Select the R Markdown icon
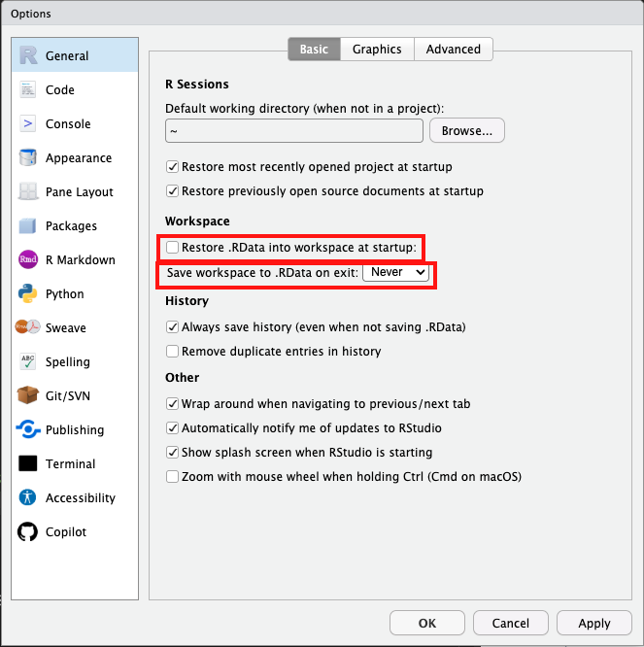The height and width of the screenshot is (647, 644). pyautogui.click(x=28, y=260)
